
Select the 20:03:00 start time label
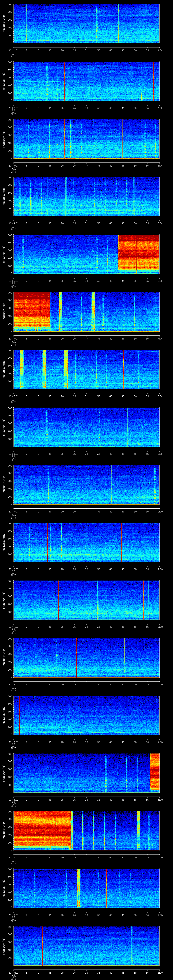[x=13, y=166]
